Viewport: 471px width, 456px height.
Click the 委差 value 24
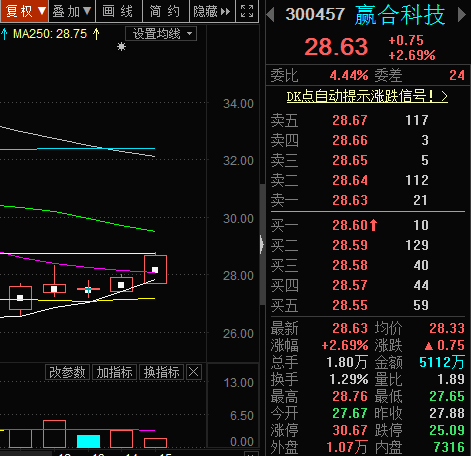[457, 75]
